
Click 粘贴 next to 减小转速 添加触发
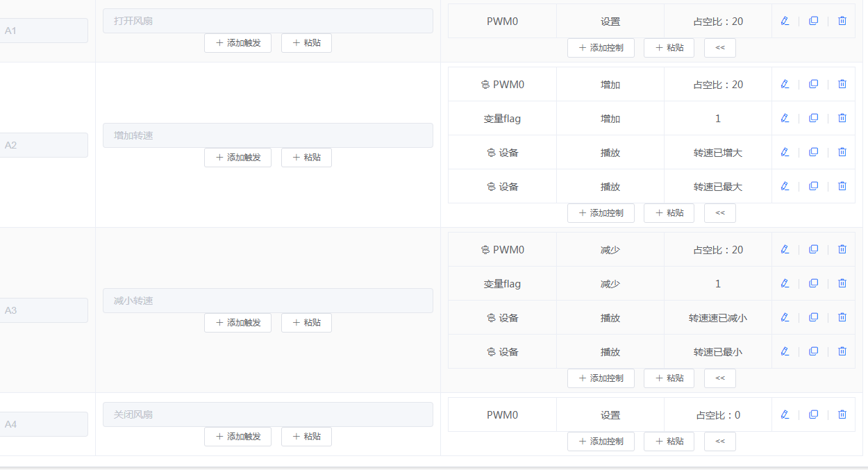pyautogui.click(x=306, y=323)
